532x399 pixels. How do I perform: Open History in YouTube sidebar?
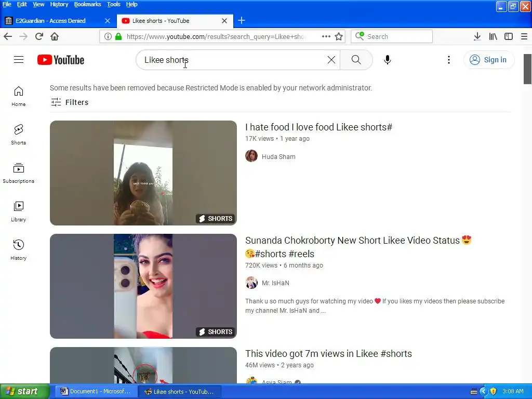coord(19,250)
